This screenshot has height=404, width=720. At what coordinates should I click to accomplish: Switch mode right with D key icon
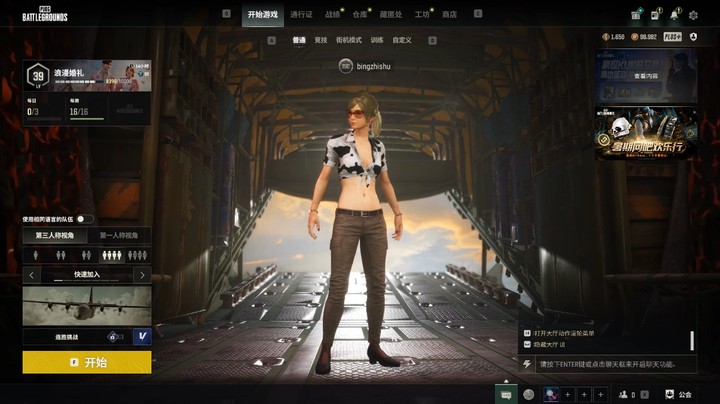click(432, 40)
